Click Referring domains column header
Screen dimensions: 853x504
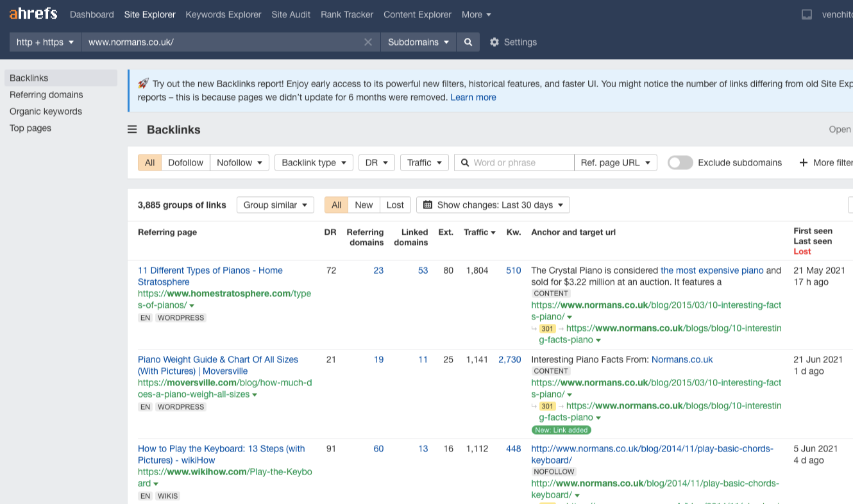tap(365, 237)
